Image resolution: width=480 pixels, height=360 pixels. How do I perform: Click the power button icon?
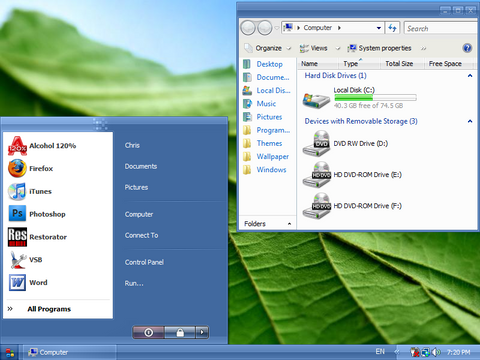click(x=149, y=332)
